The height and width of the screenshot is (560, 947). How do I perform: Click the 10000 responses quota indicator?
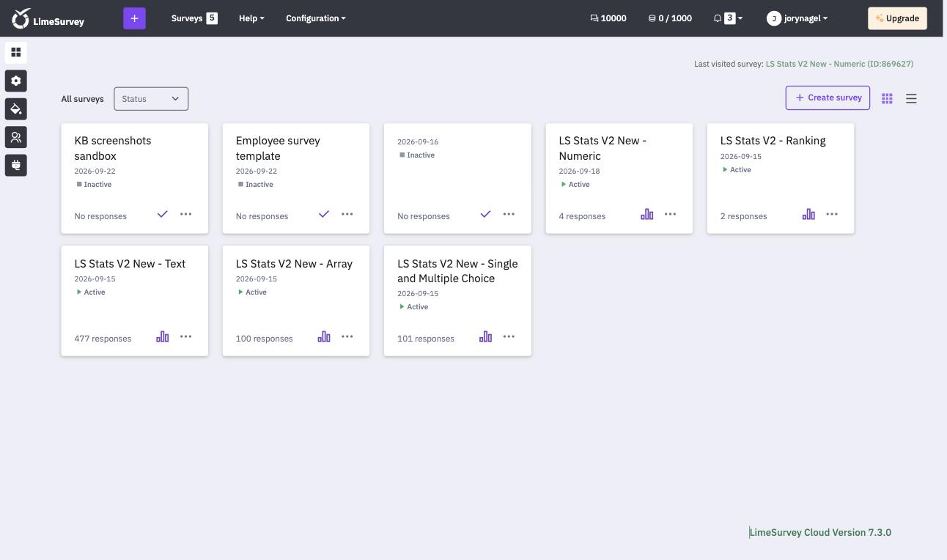coord(608,18)
